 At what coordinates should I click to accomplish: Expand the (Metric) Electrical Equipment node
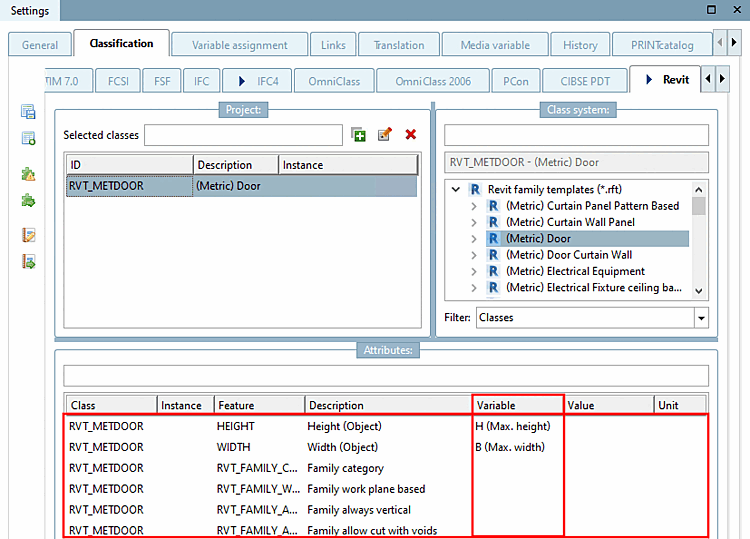pyautogui.click(x=474, y=271)
